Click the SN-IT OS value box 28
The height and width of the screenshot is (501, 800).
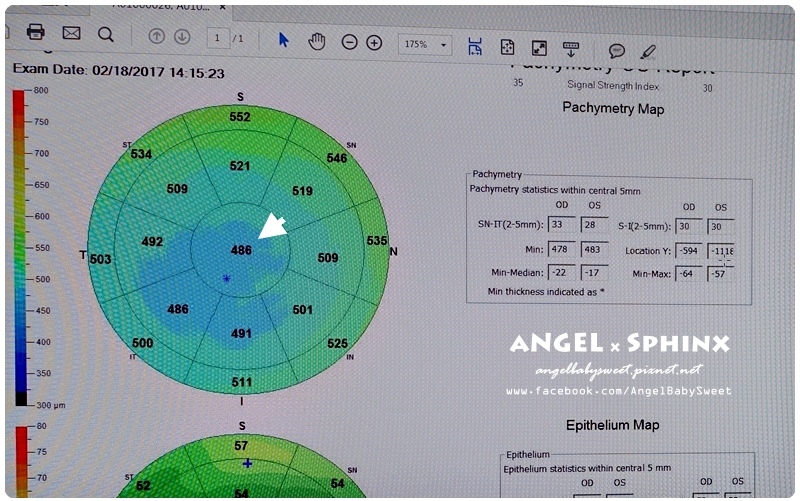point(594,225)
